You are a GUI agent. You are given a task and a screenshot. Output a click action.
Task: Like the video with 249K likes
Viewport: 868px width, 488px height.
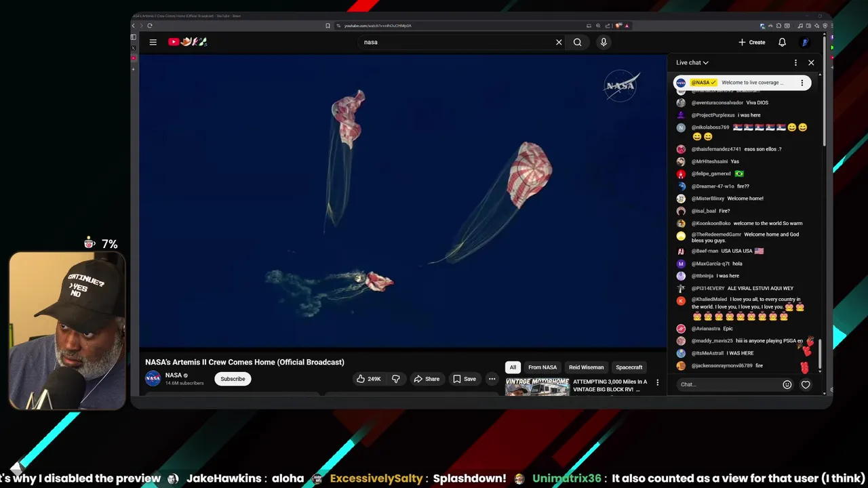(x=370, y=379)
